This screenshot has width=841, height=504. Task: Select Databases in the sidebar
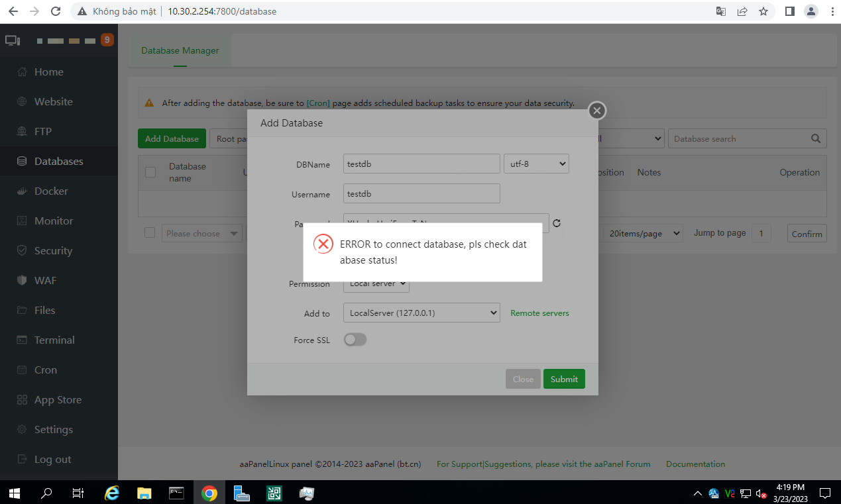pyautogui.click(x=59, y=161)
